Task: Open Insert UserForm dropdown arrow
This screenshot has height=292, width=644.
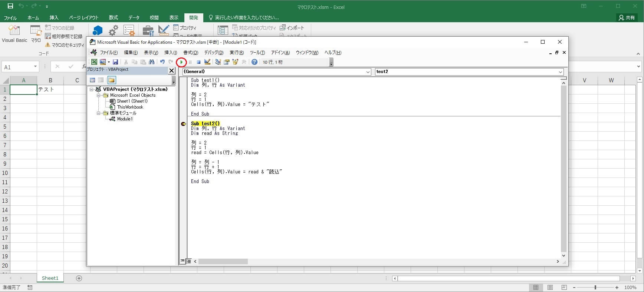Action: pyautogui.click(x=109, y=62)
